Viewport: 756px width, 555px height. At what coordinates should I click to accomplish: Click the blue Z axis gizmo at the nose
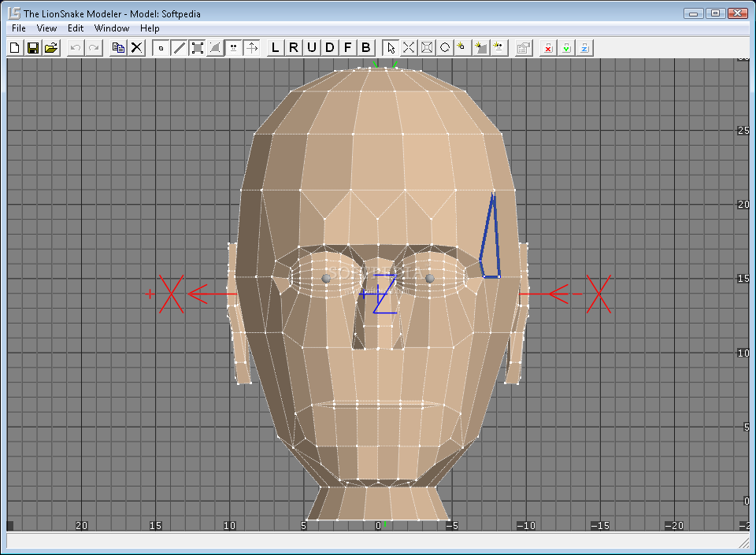[384, 294]
